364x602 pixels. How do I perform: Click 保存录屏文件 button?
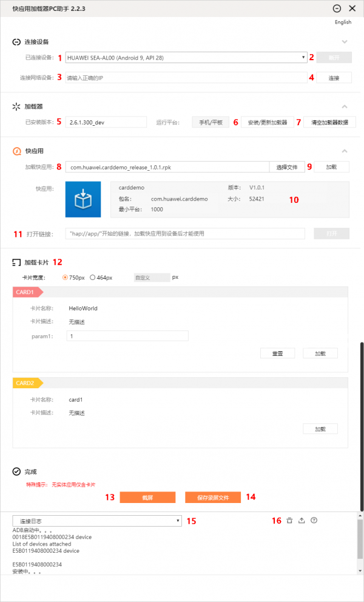[x=213, y=498]
